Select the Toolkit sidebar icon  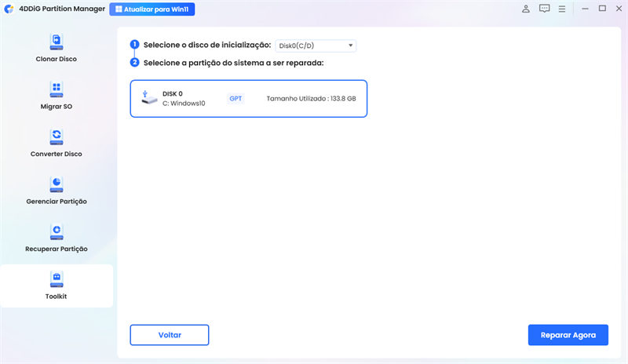coord(57,279)
